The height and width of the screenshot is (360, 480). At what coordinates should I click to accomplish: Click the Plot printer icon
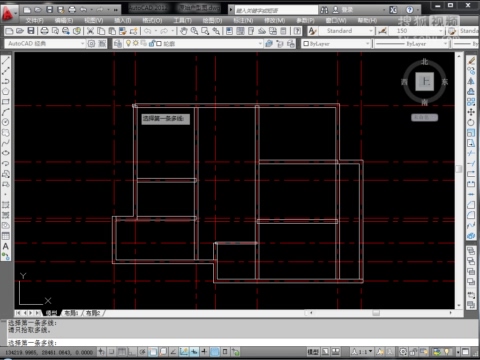click(44, 31)
